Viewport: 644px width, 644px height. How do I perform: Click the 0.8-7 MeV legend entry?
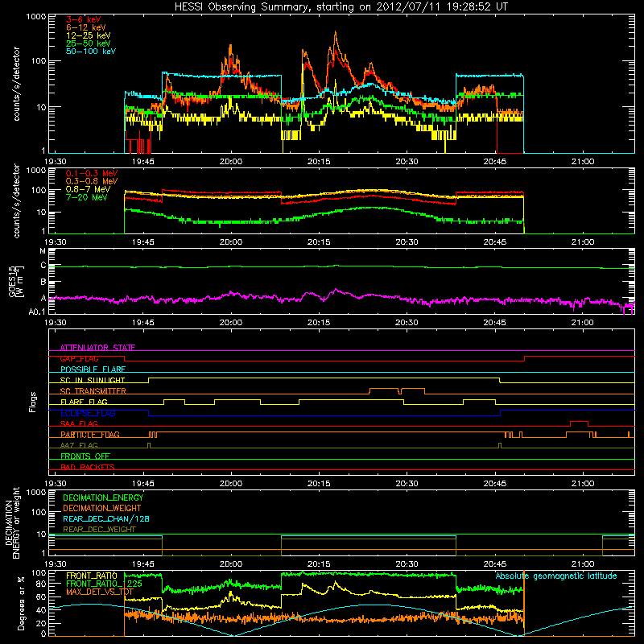pos(89,189)
